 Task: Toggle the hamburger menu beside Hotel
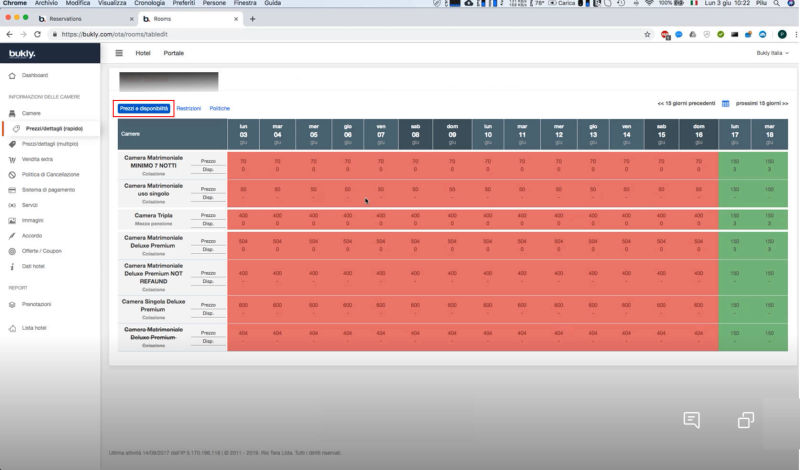point(119,53)
